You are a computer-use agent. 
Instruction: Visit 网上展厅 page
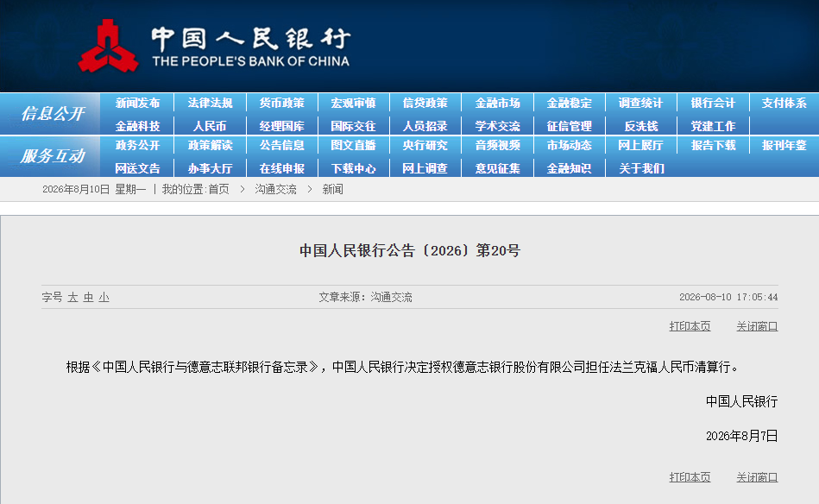pos(640,145)
